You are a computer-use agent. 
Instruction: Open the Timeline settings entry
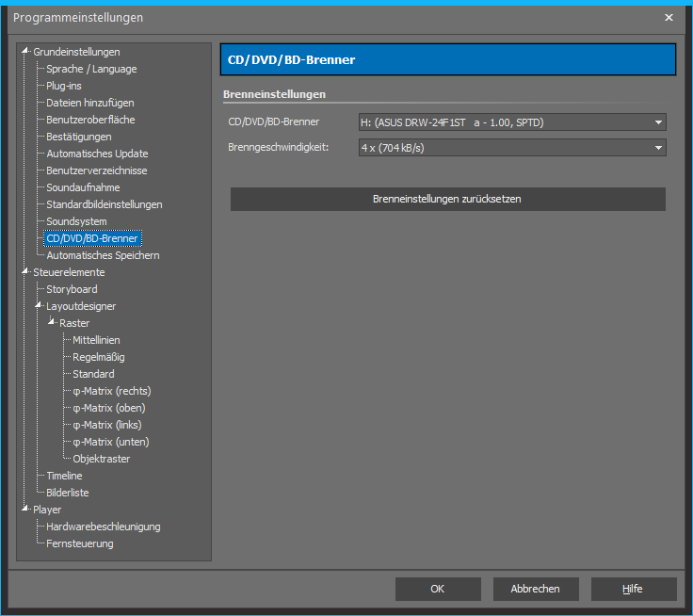(64, 476)
